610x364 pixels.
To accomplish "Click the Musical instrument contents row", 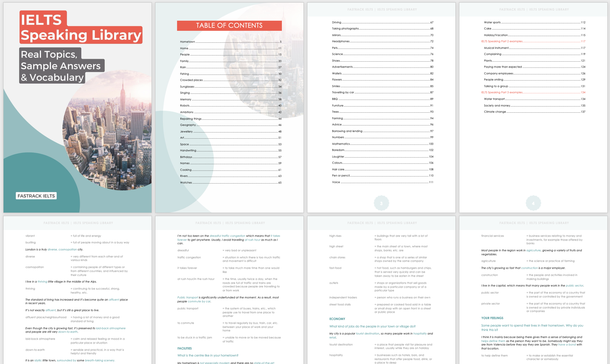I will [x=534, y=48].
